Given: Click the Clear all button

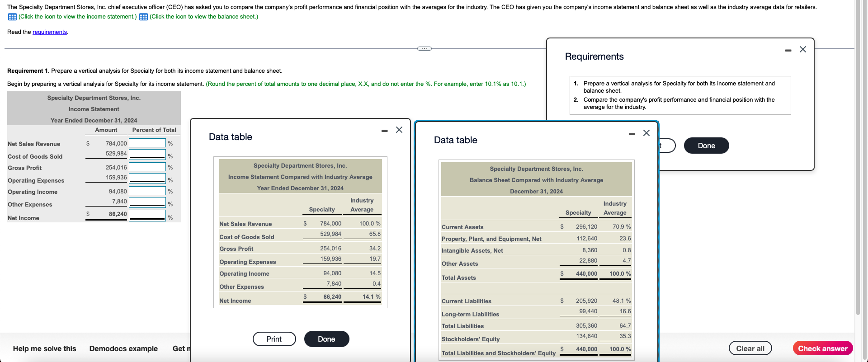Looking at the screenshot, I should 750,348.
